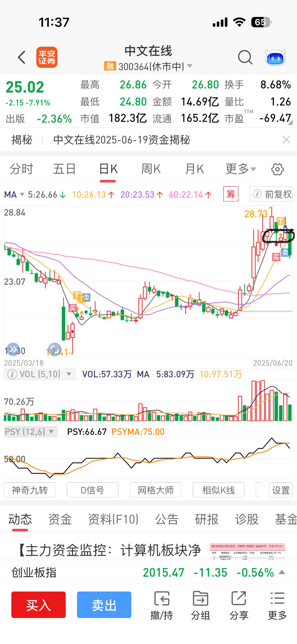Open indicator 设置 button
The image size is (297, 644).
(281, 490)
